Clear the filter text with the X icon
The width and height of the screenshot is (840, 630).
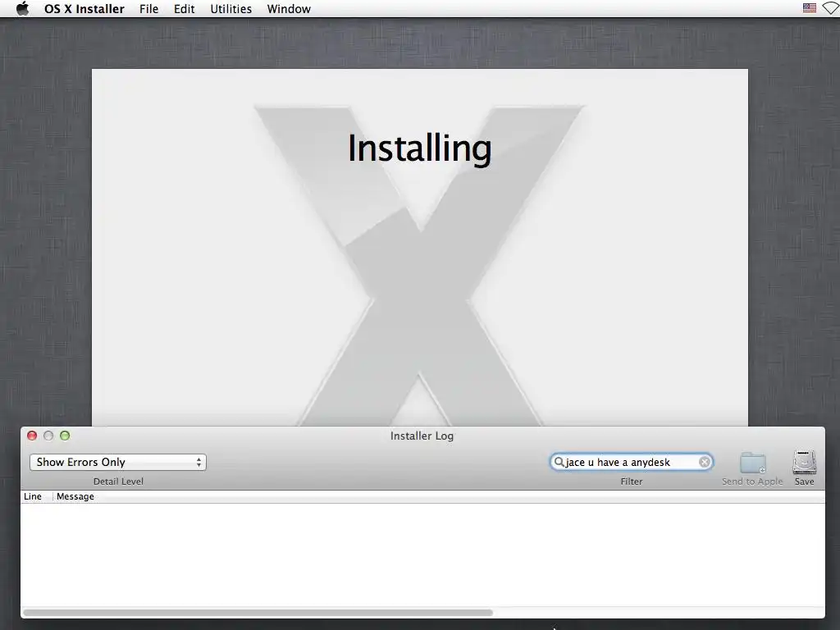pos(705,463)
